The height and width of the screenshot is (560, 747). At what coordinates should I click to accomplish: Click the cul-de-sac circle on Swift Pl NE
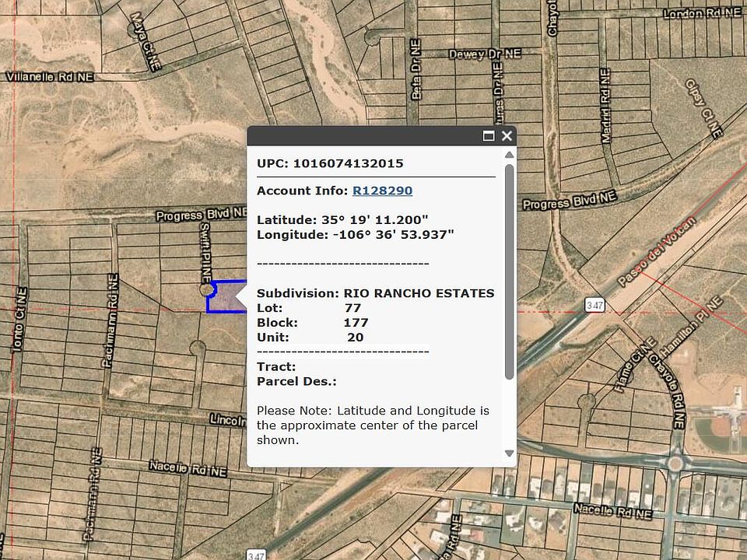coord(207,289)
